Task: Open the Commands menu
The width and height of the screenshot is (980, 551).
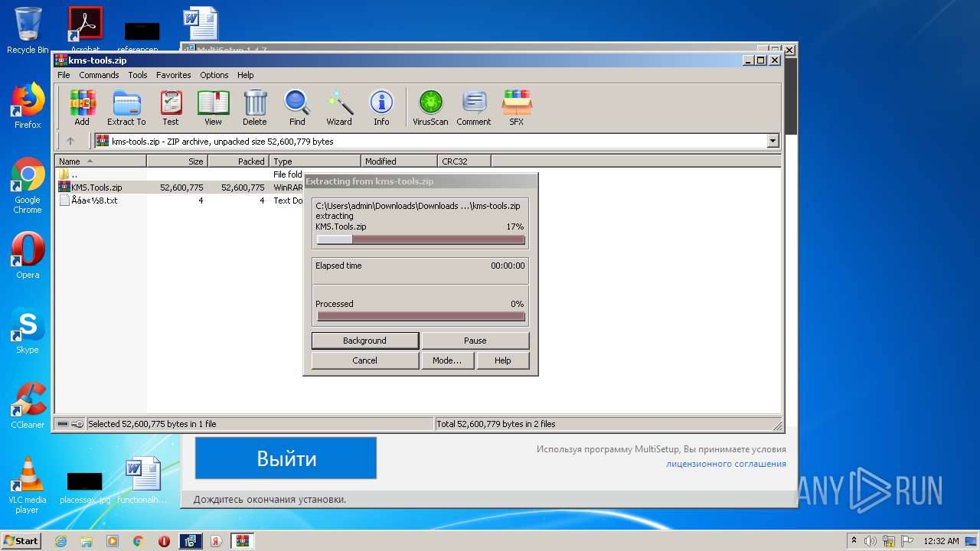Action: coord(99,75)
